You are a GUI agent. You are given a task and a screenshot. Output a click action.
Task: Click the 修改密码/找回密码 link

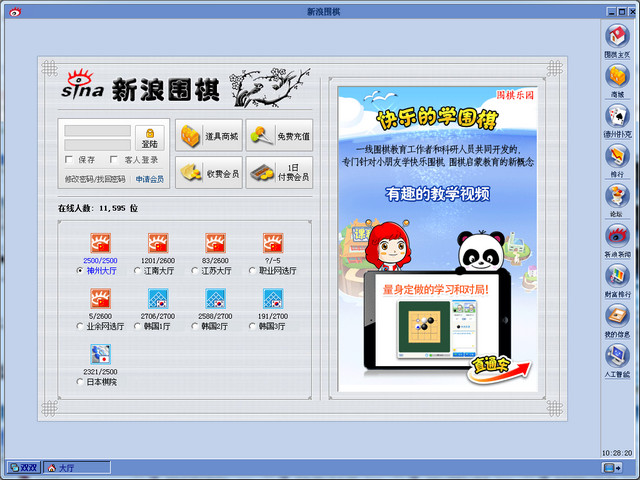95,179
